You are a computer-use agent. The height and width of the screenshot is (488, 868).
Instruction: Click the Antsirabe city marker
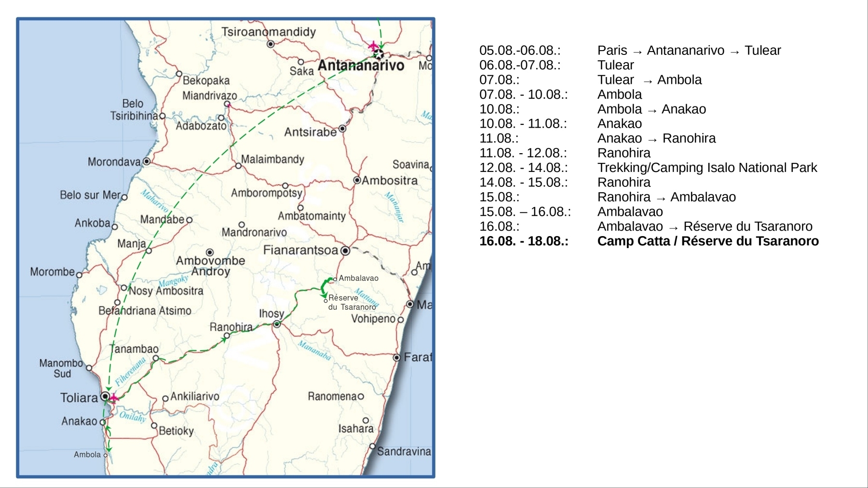(342, 129)
